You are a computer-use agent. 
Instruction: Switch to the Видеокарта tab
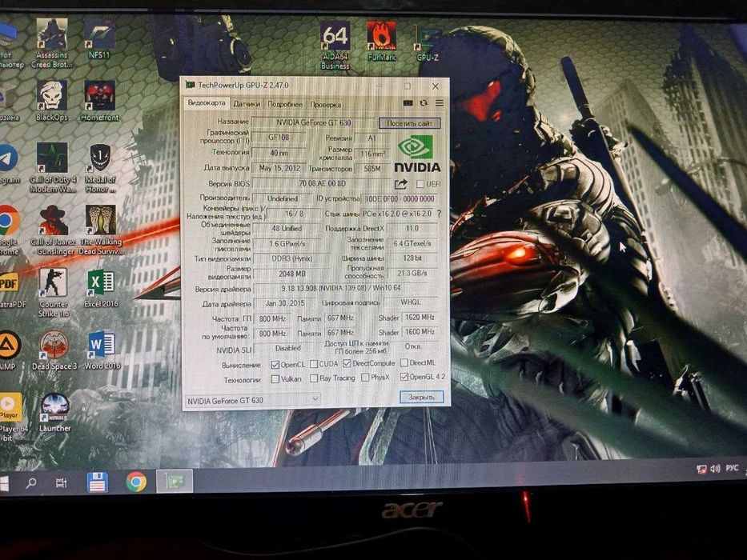(207, 103)
